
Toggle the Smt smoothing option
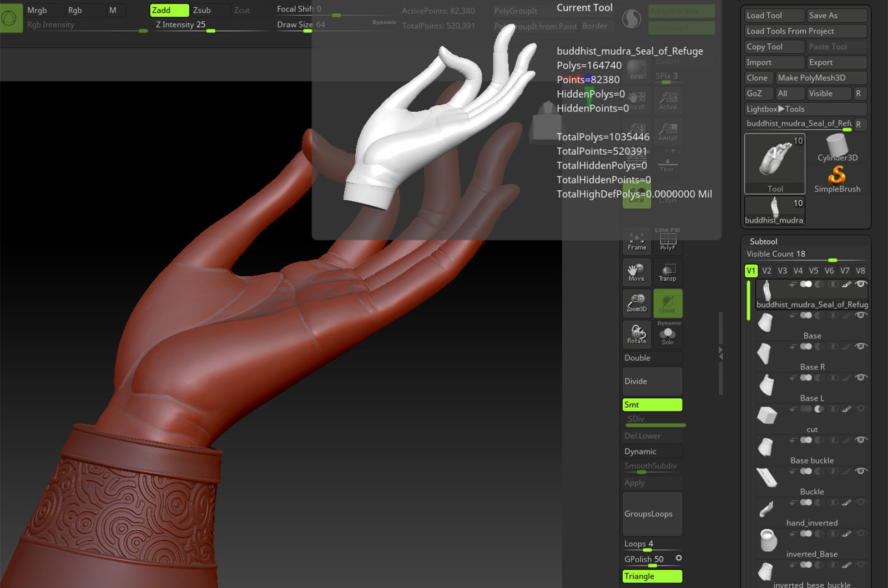tap(652, 405)
